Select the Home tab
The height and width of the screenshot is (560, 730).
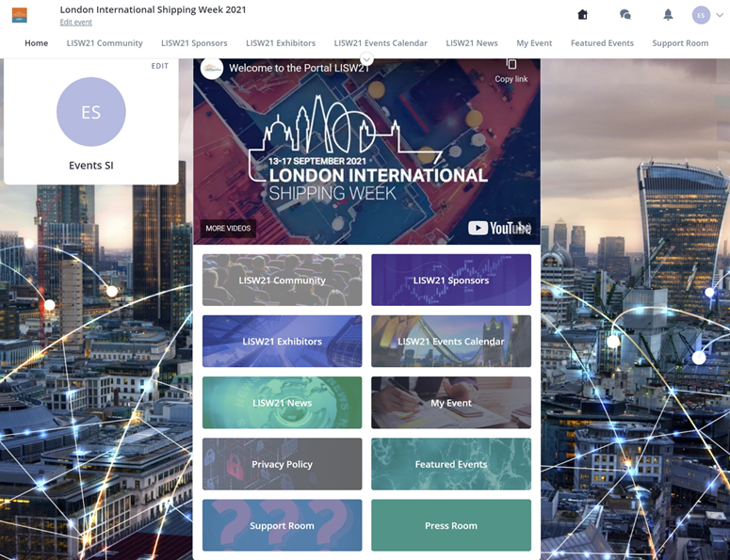pyautogui.click(x=37, y=43)
